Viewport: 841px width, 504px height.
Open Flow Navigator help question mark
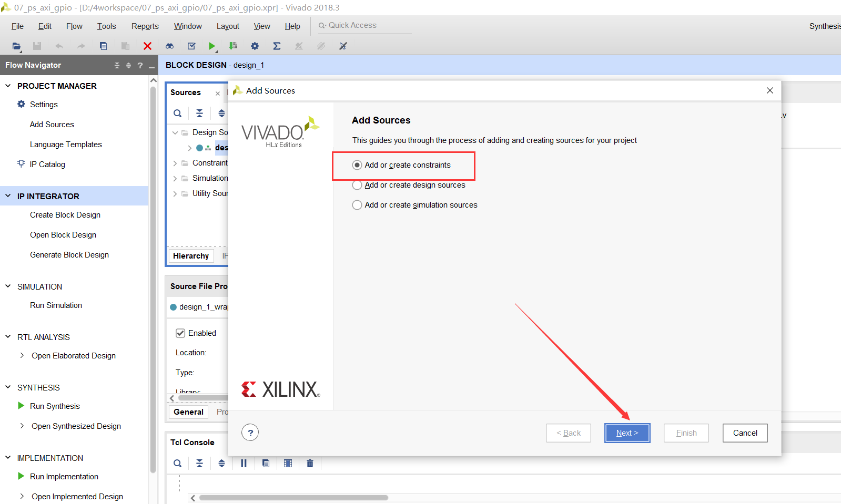pos(140,65)
